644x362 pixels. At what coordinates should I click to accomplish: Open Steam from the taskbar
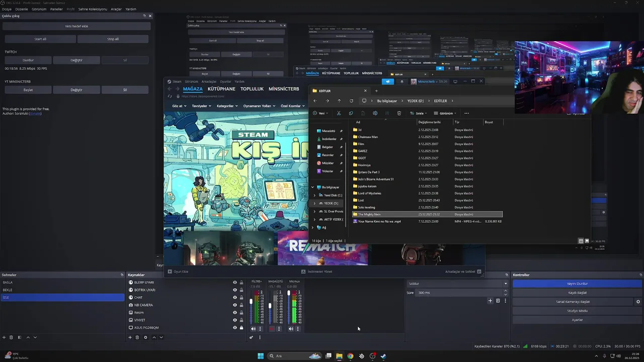pos(383,356)
